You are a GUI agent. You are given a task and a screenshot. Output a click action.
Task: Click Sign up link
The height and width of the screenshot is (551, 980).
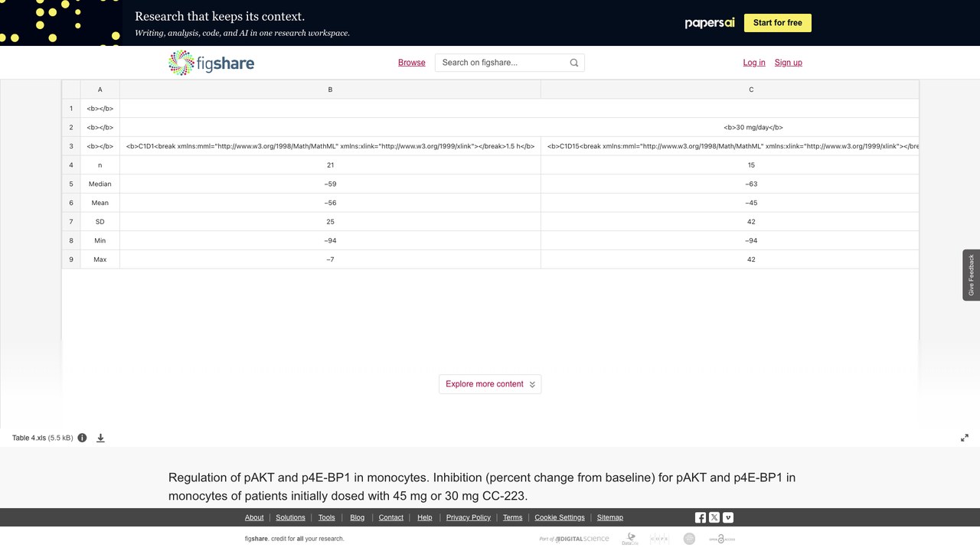[x=789, y=63]
